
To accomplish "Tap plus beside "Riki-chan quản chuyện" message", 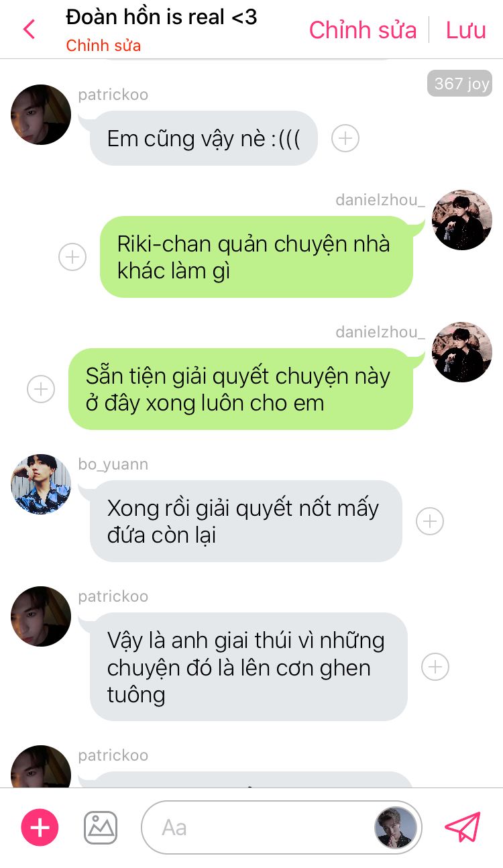I will click(72, 257).
